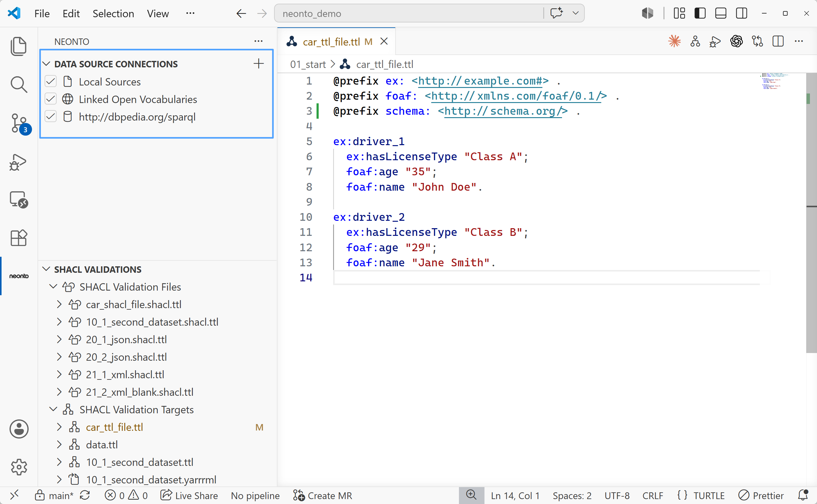Click the Live Share status button
Image resolution: width=817 pixels, height=504 pixels.
[189, 495]
